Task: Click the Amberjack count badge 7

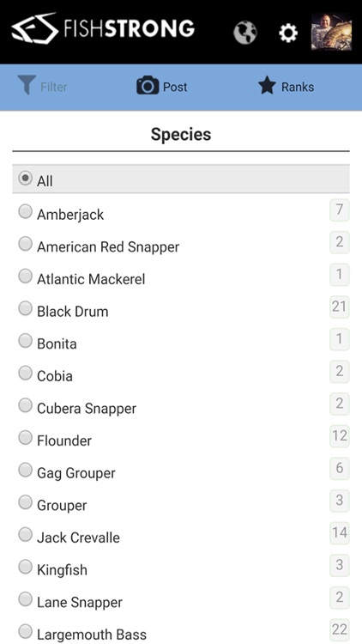Action: point(340,210)
